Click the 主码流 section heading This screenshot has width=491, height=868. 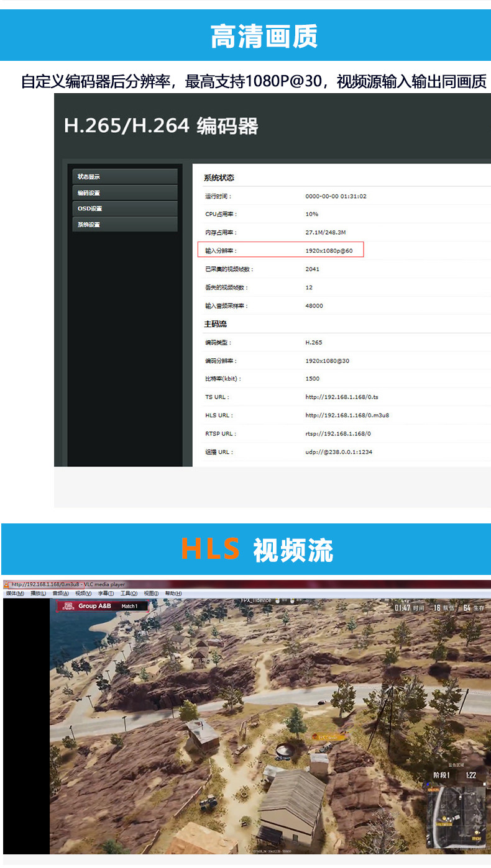click(x=215, y=324)
